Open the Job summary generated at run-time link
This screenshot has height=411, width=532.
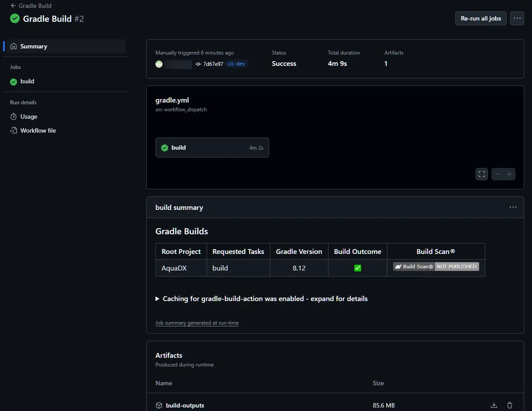coord(197,323)
